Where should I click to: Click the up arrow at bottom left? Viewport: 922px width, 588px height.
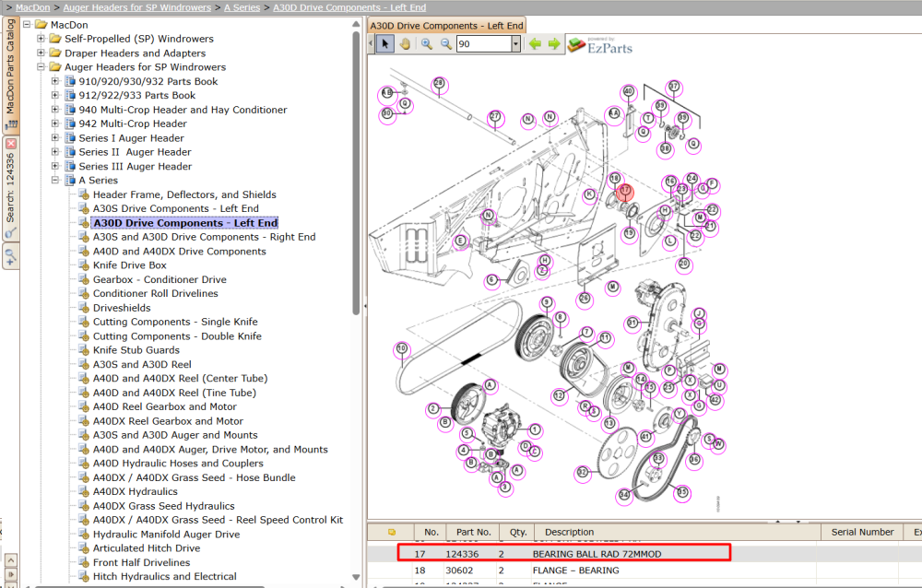click(x=10, y=559)
